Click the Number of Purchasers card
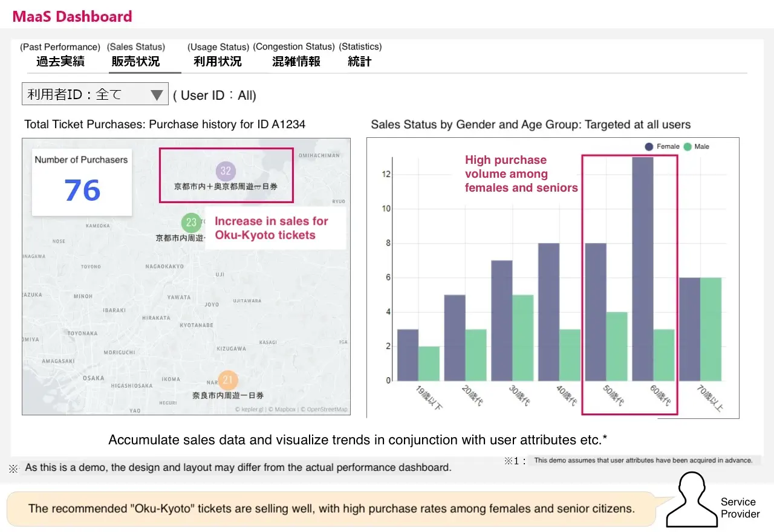The width and height of the screenshot is (774, 532). tap(82, 182)
